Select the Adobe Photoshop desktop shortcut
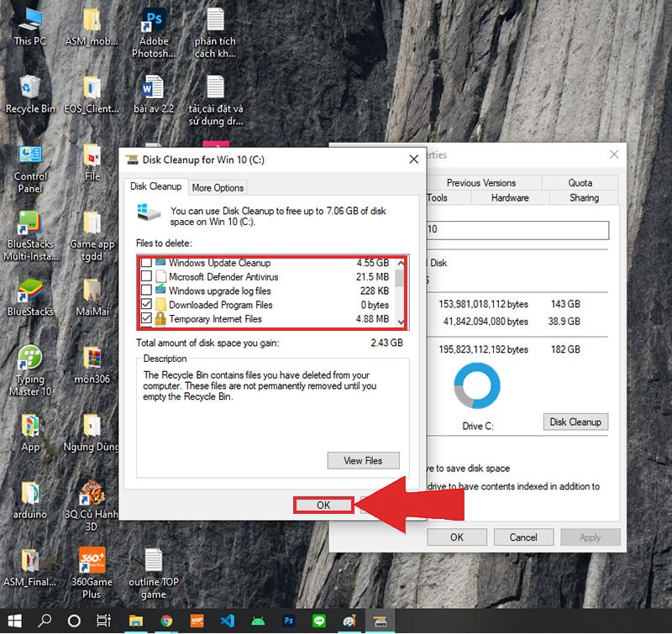Viewport: 672px width, 634px height. tap(154, 33)
